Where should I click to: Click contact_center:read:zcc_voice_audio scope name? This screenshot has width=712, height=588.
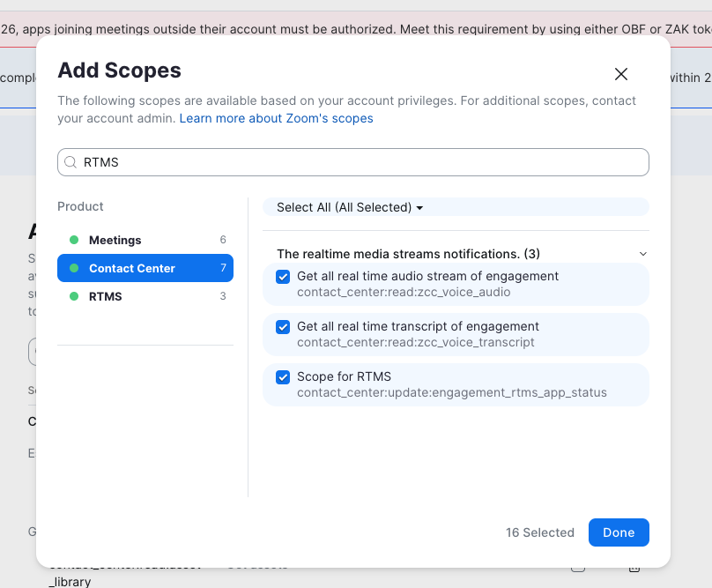tap(404, 292)
